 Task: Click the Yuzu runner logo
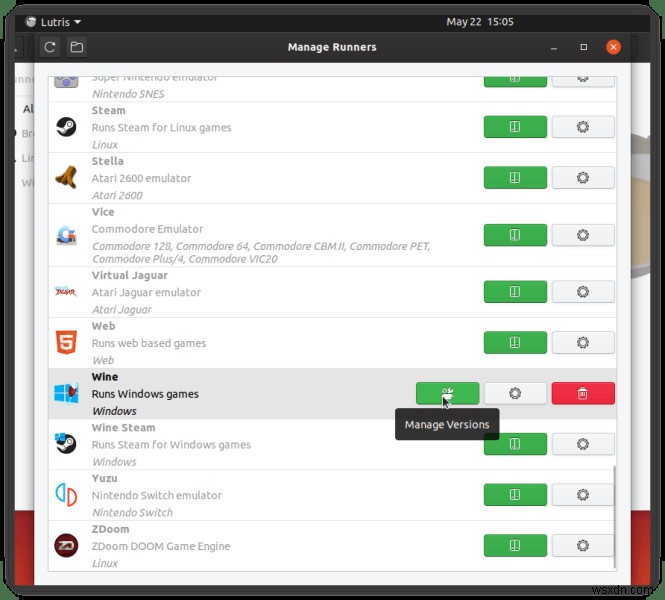66,494
